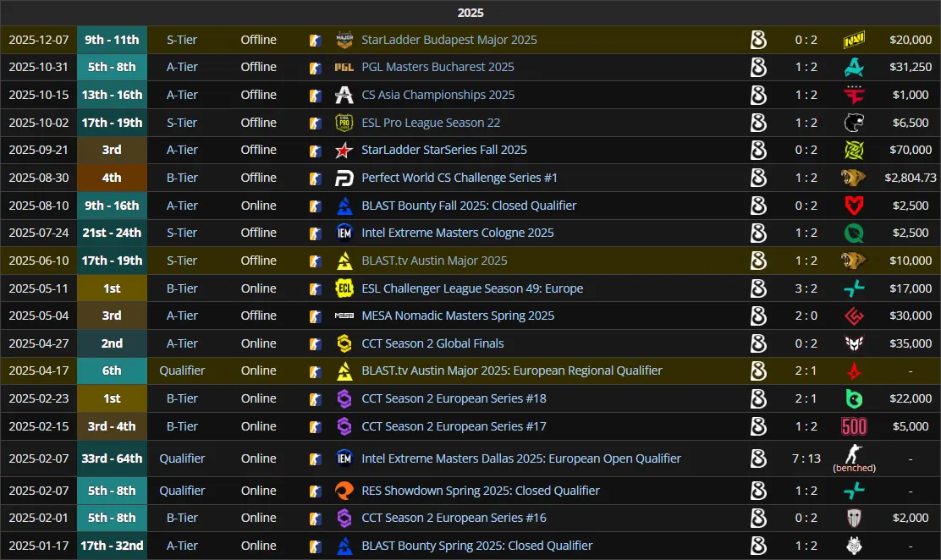The width and height of the screenshot is (941, 560).
Task: Click the benched player icon in the IEM Dallas row
Action: (x=854, y=453)
